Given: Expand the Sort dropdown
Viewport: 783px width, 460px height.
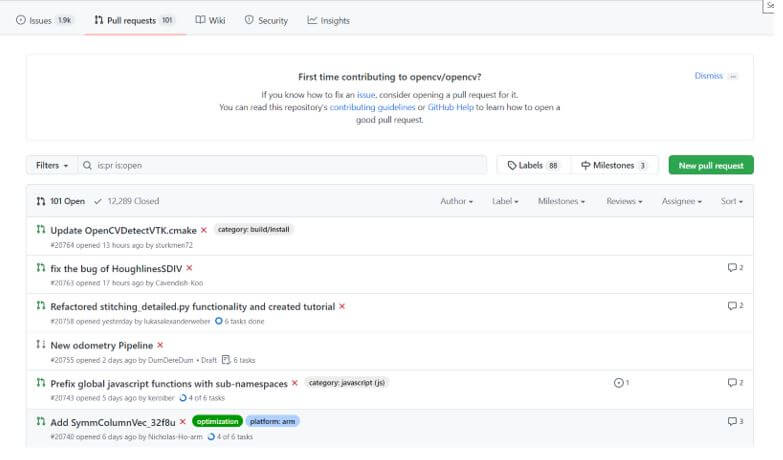Looking at the screenshot, I should [x=732, y=201].
